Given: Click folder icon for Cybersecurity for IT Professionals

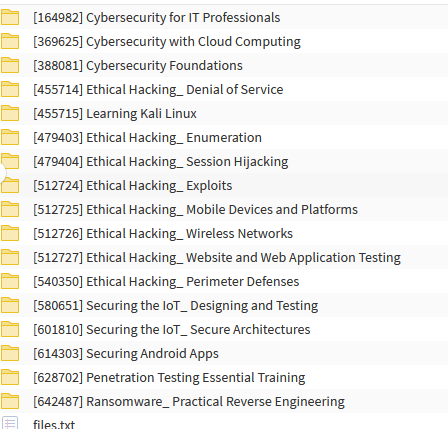Looking at the screenshot, I should 10,17.
